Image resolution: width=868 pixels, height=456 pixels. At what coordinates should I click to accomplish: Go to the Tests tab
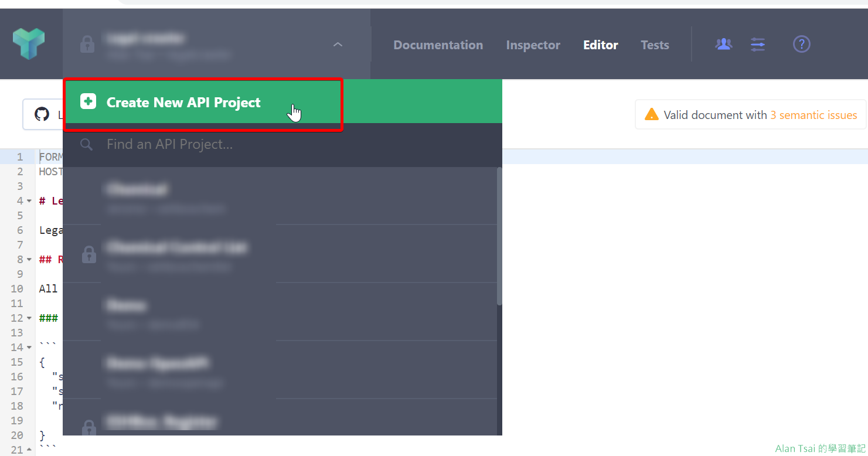655,45
